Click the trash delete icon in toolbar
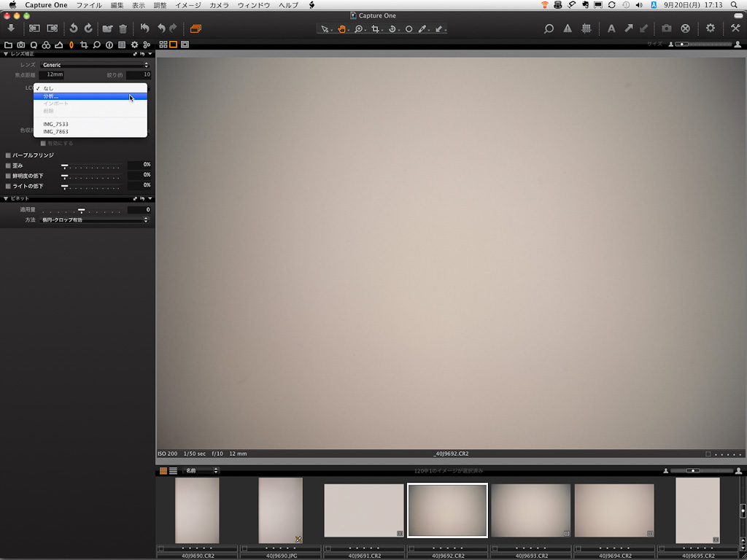The image size is (747, 560). [x=123, y=28]
